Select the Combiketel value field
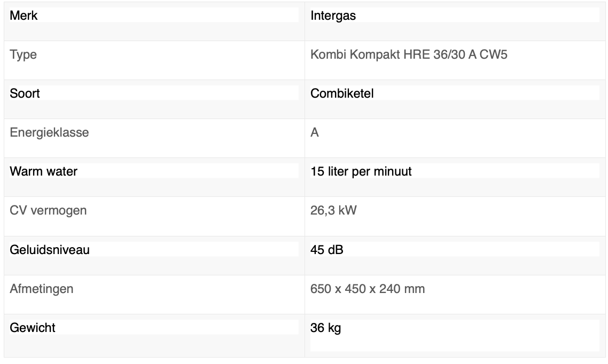608x364 pixels. coord(454,93)
